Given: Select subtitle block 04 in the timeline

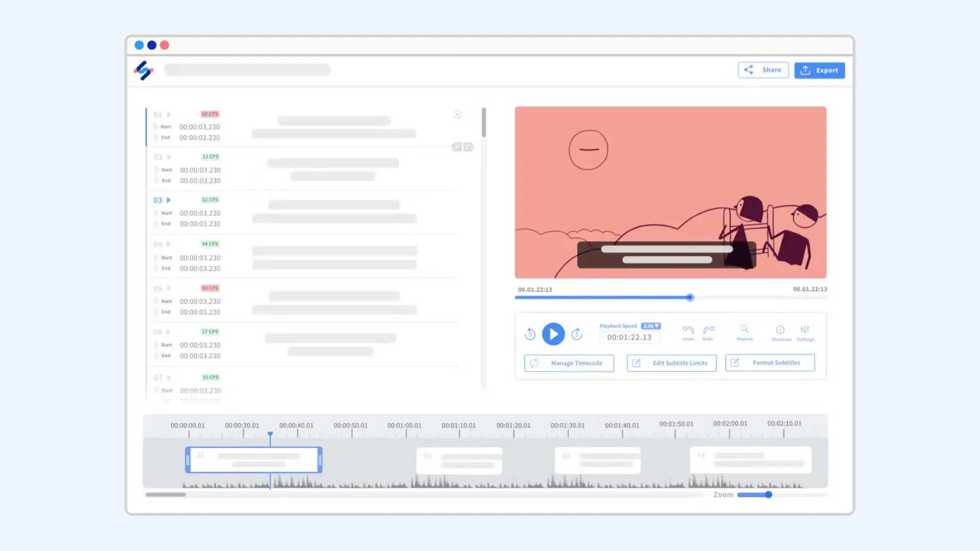Looking at the screenshot, I should 750,460.
